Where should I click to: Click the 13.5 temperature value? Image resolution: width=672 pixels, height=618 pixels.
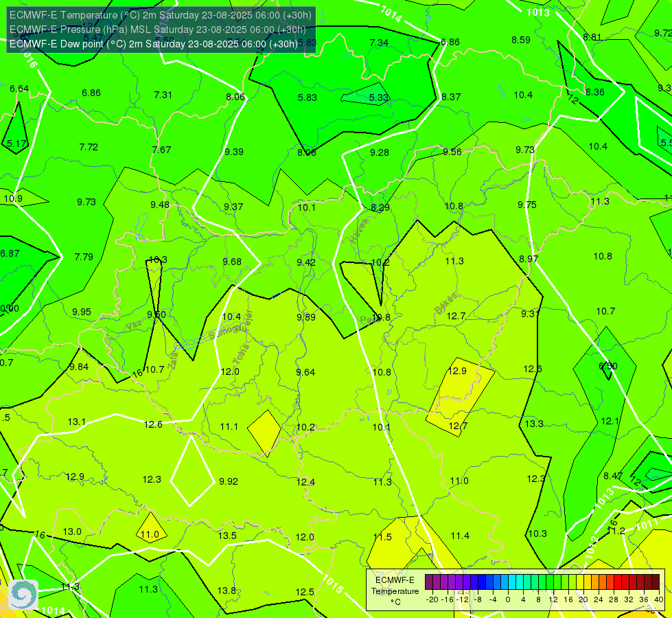pos(227,536)
